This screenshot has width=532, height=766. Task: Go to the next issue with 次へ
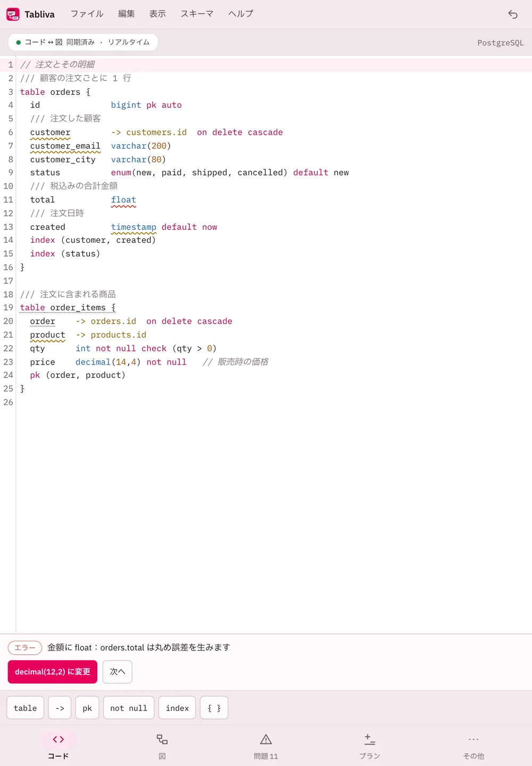tap(117, 672)
